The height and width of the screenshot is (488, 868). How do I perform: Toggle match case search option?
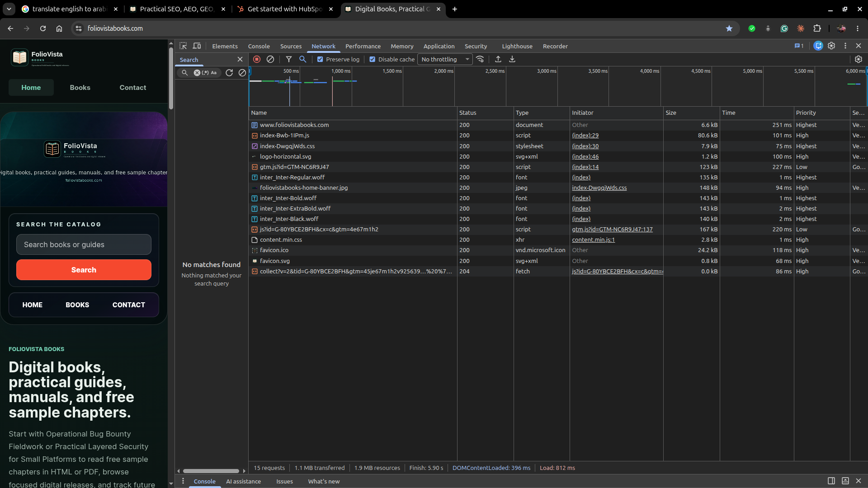pos(214,72)
